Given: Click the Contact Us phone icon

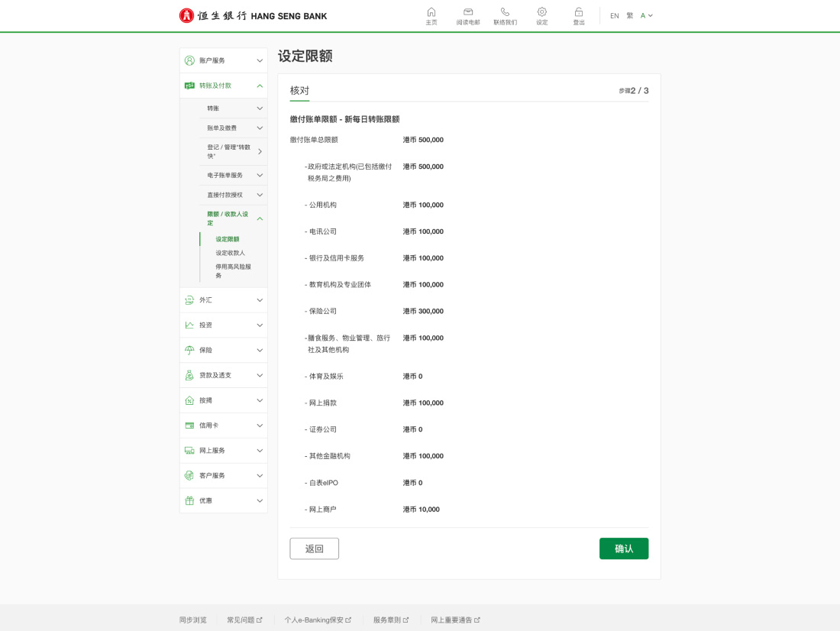Looking at the screenshot, I should tap(505, 12).
